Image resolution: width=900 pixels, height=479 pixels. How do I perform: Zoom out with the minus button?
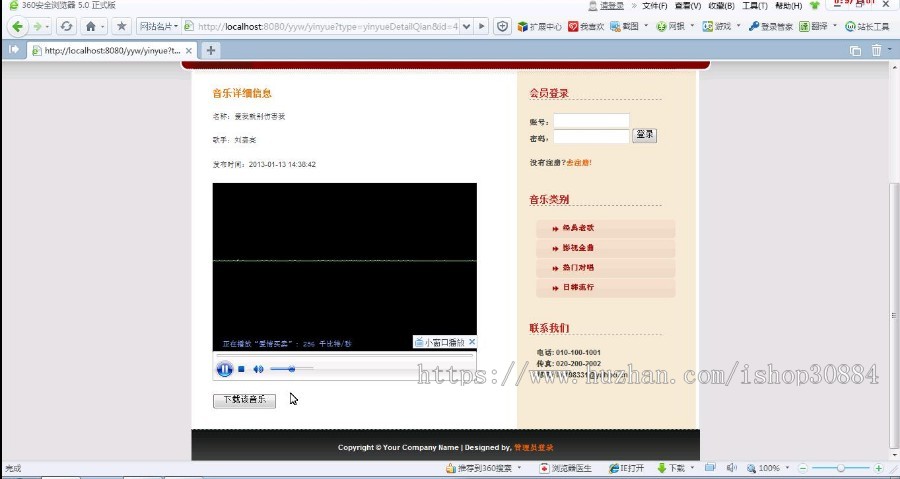[x=803, y=469]
